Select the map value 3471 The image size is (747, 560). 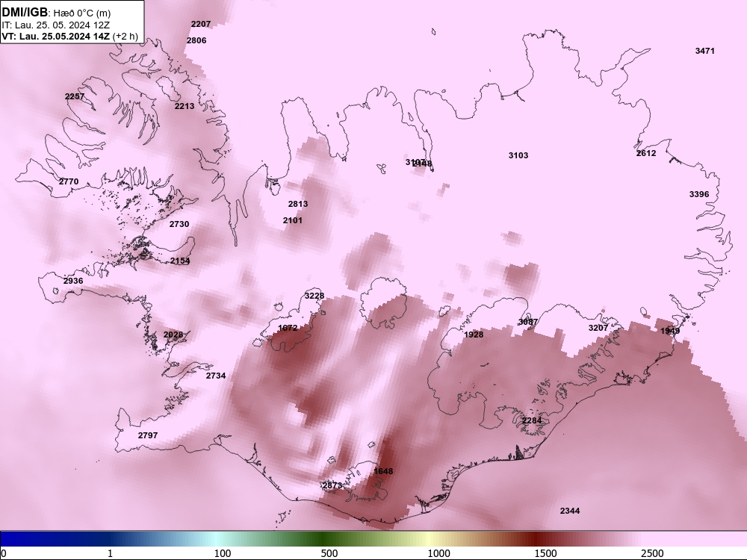[x=705, y=51]
